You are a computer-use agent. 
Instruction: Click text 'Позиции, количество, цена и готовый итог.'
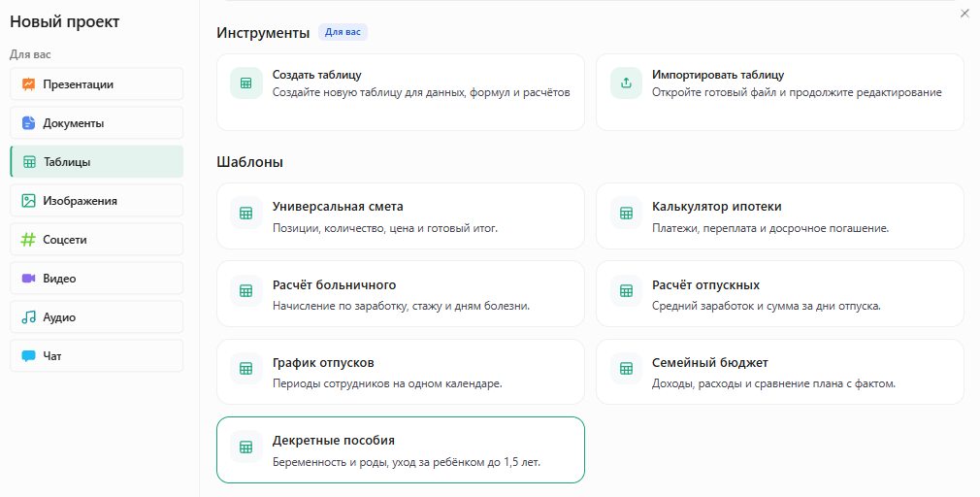[385, 228]
